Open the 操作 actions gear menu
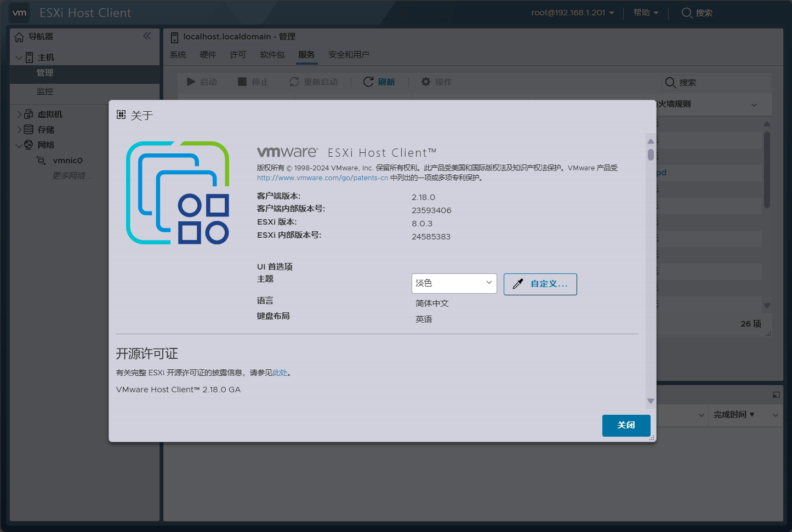792x532 pixels. pos(436,82)
